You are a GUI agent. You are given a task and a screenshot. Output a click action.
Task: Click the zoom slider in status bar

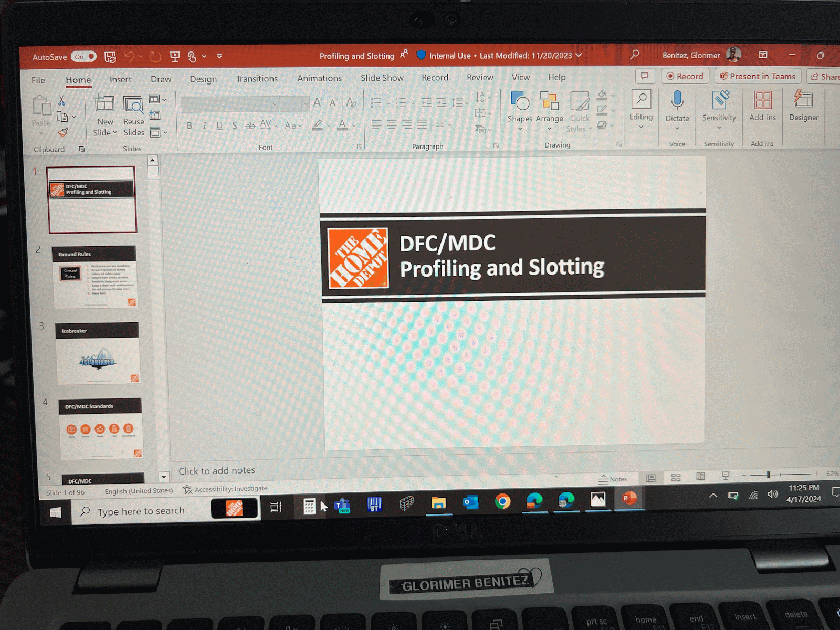[780, 475]
